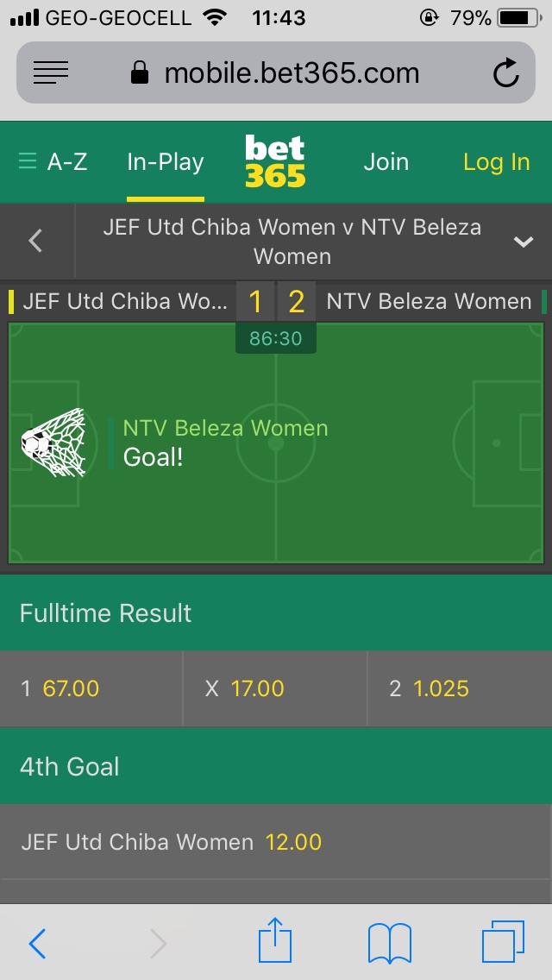Switch to the In-Play tab

[x=166, y=162]
